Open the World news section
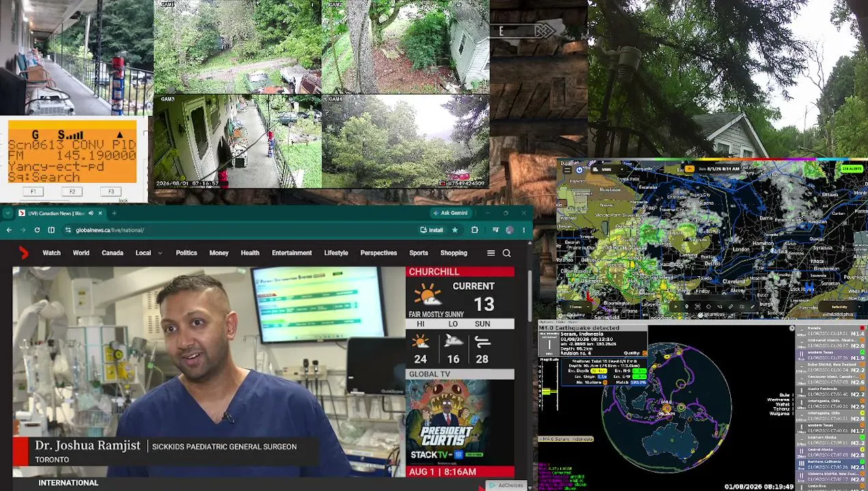Screen dimensions: 868x491 tap(81, 253)
